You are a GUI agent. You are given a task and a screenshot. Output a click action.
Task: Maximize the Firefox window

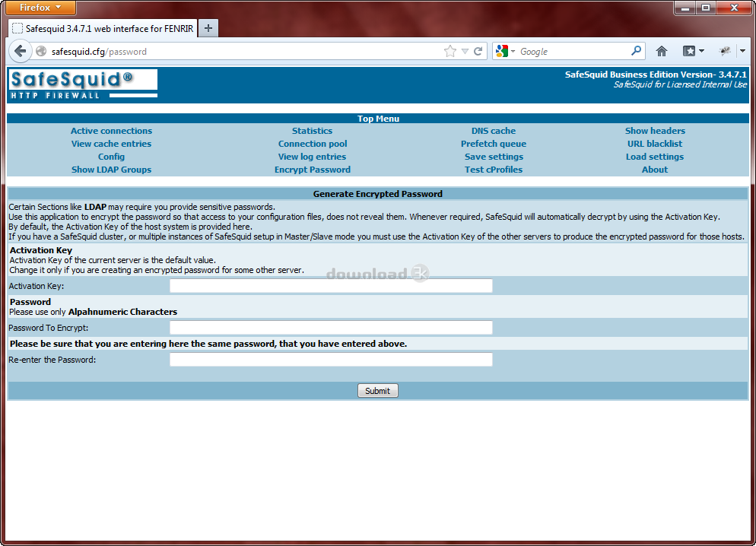click(705, 8)
